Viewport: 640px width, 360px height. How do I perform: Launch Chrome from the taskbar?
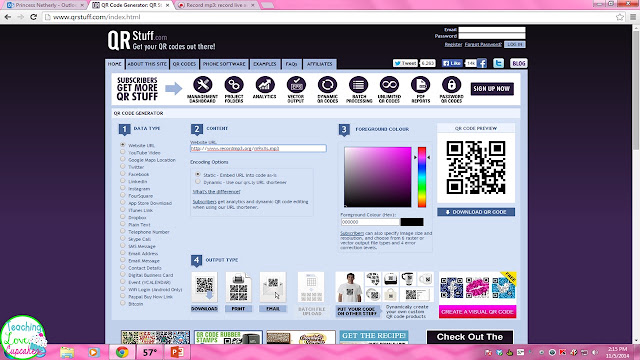(122, 352)
